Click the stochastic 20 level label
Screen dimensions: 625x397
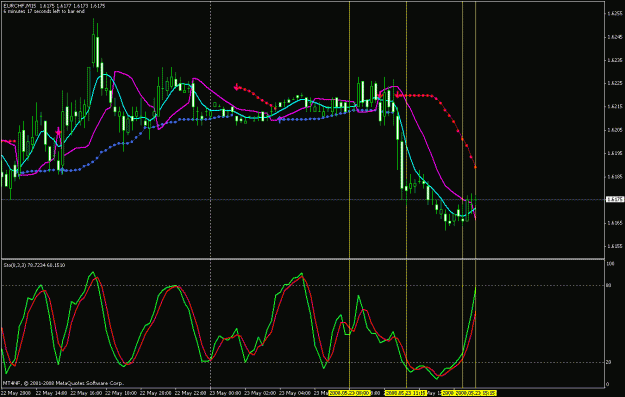[609, 362]
